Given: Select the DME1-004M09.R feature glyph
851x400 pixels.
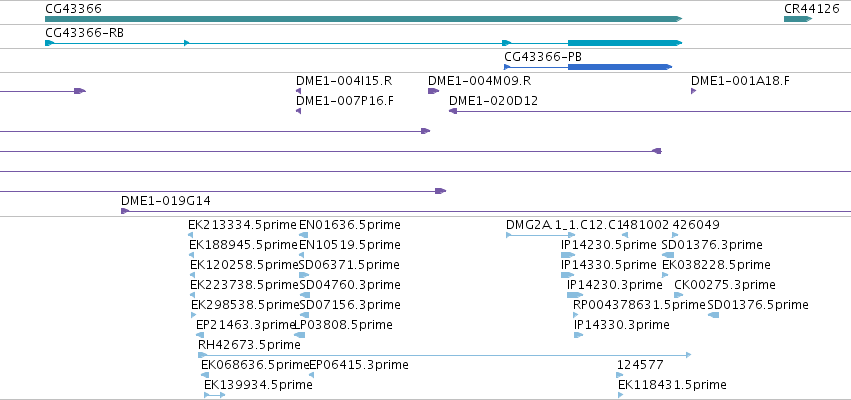Looking at the screenshot, I should pos(433,91).
